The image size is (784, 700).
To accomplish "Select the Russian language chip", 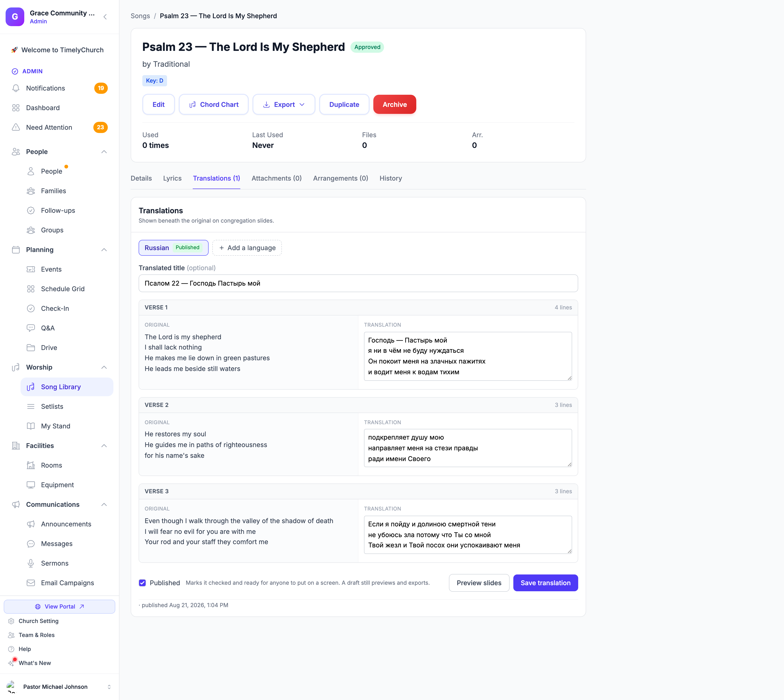I will pyautogui.click(x=174, y=248).
